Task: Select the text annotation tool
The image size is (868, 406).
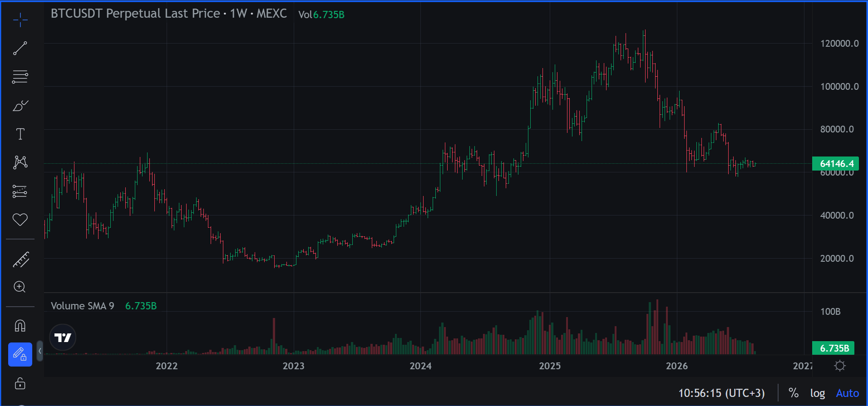Action: click(x=20, y=134)
